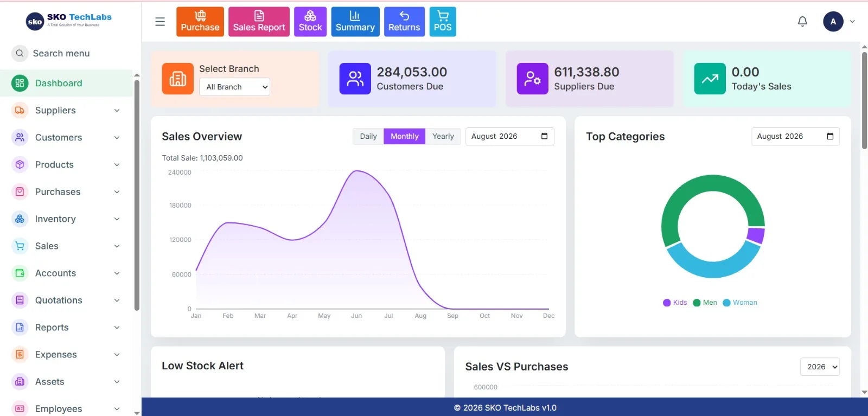The height and width of the screenshot is (416, 868).
Task: Click the Today's Sales trend icon
Action: pos(710,79)
